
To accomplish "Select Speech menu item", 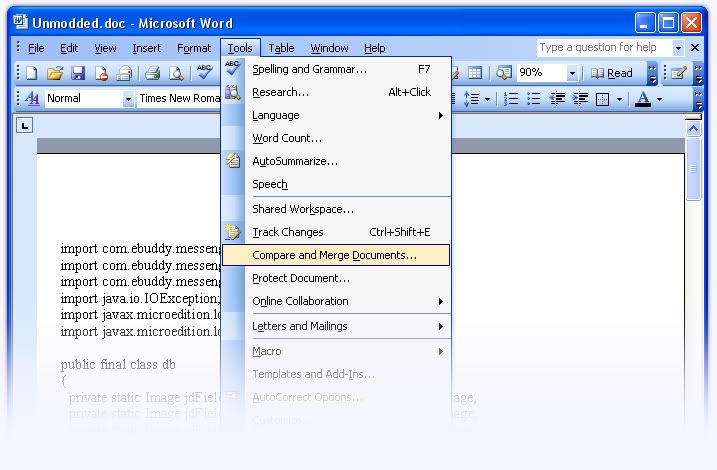I will [337, 184].
